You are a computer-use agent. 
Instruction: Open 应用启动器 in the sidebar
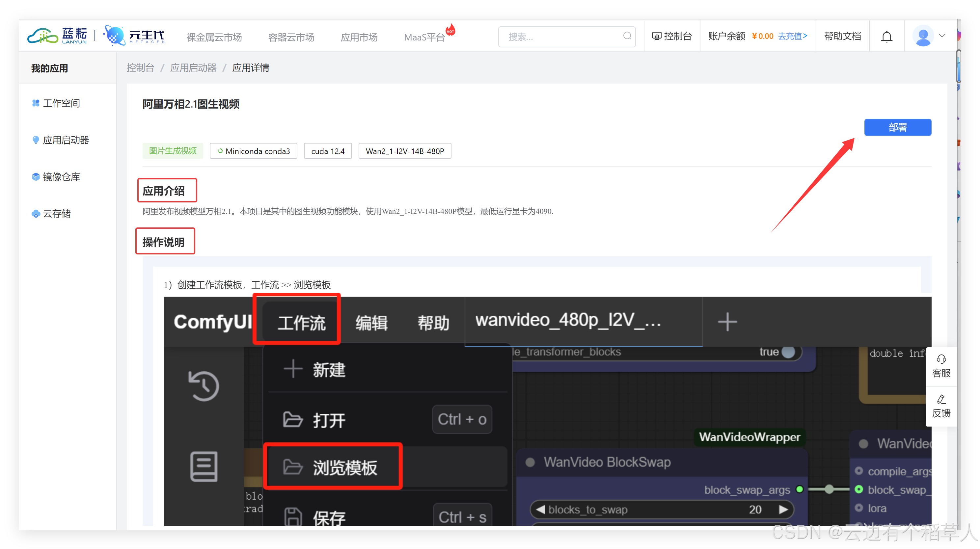point(66,140)
